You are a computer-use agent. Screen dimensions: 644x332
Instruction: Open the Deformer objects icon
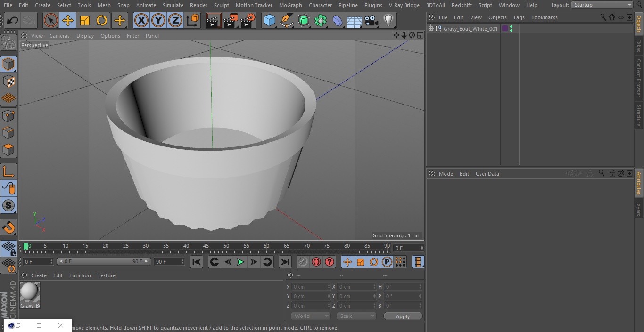tap(338, 20)
